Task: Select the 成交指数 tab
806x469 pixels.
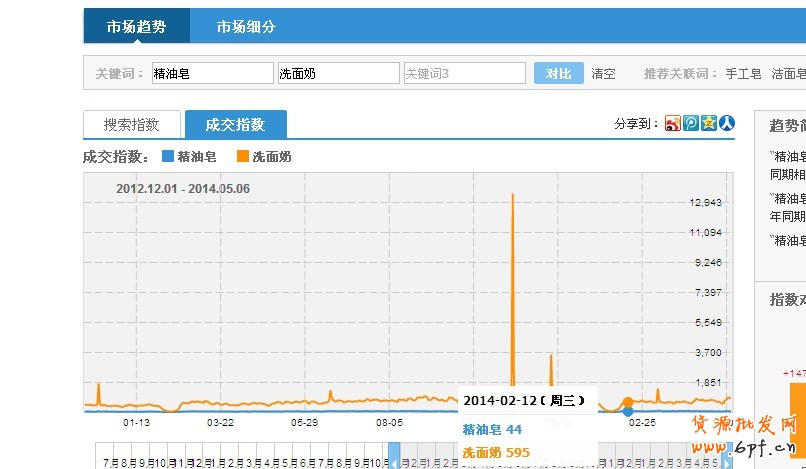Action: (235, 125)
